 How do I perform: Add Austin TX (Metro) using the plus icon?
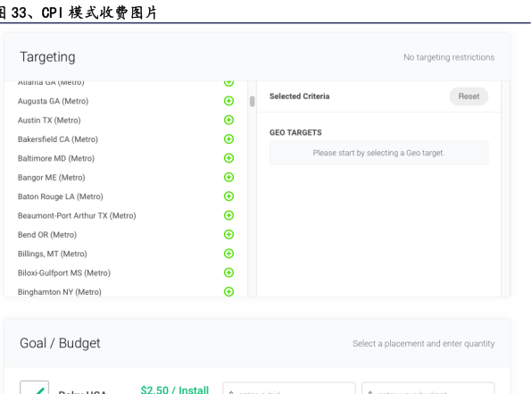click(x=229, y=120)
